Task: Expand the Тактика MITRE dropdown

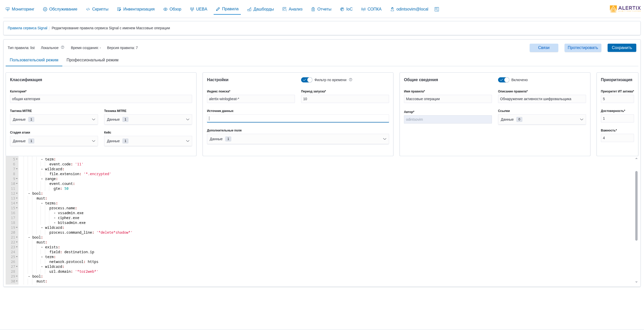Action: click(x=54, y=119)
